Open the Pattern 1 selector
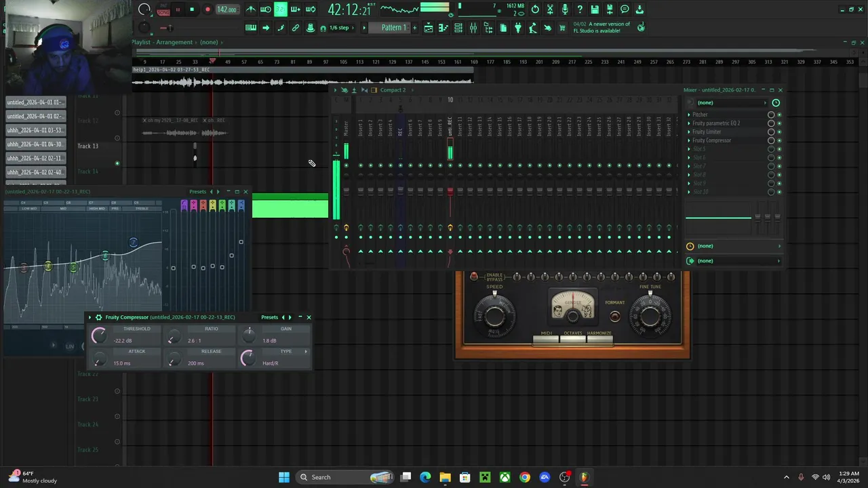 [x=393, y=28]
